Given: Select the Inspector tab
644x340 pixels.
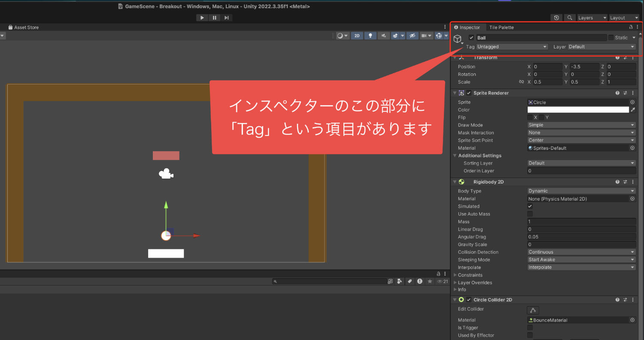Looking at the screenshot, I should (x=467, y=27).
